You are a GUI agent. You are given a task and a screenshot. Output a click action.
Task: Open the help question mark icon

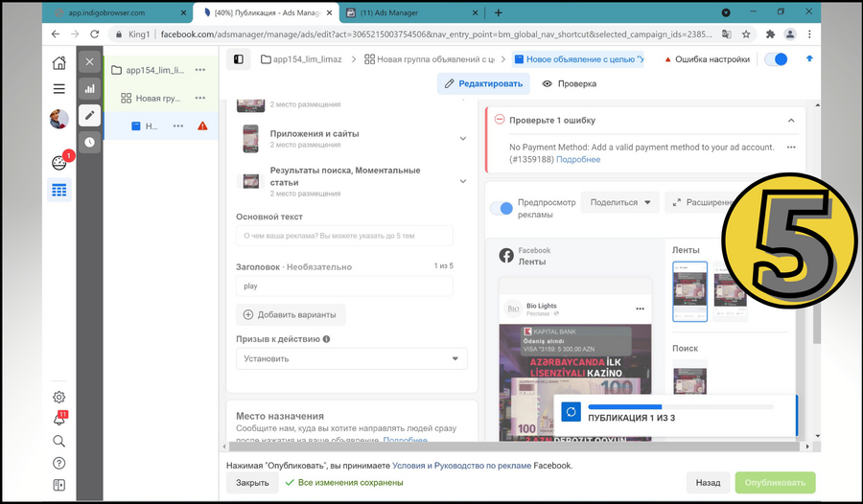point(58,464)
